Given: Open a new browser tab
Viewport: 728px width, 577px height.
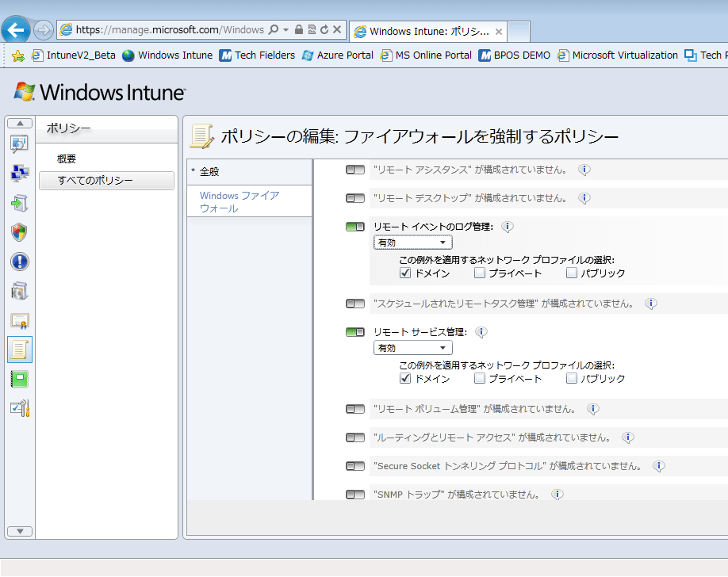Looking at the screenshot, I should [x=519, y=32].
